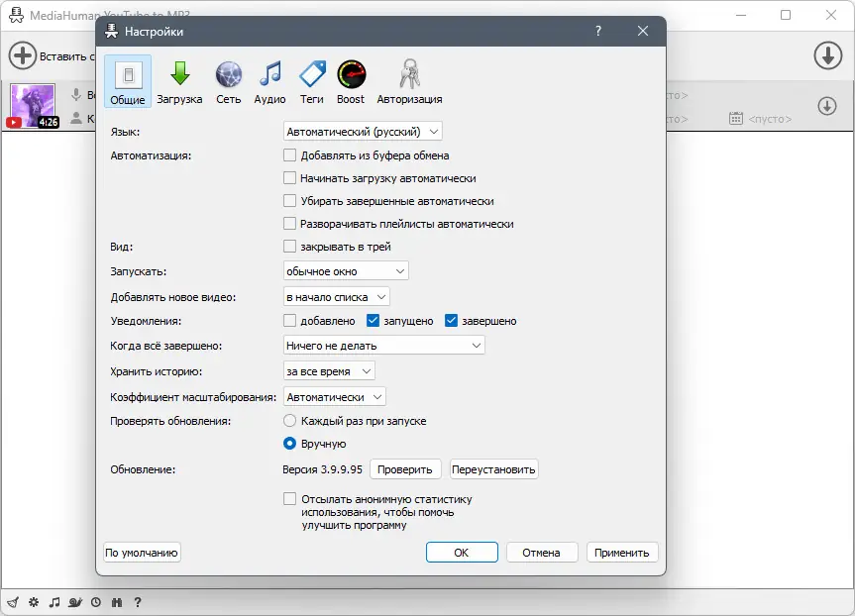Click the help question mark icon
Screen dimensions: 855x616
pos(138,601)
